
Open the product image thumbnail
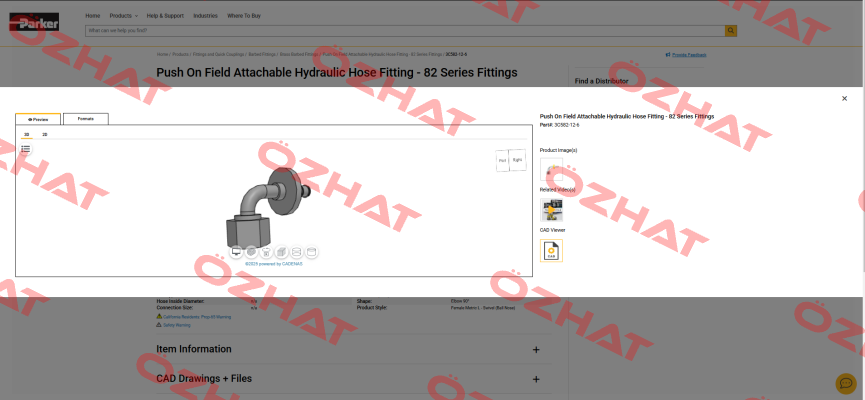coord(551,169)
